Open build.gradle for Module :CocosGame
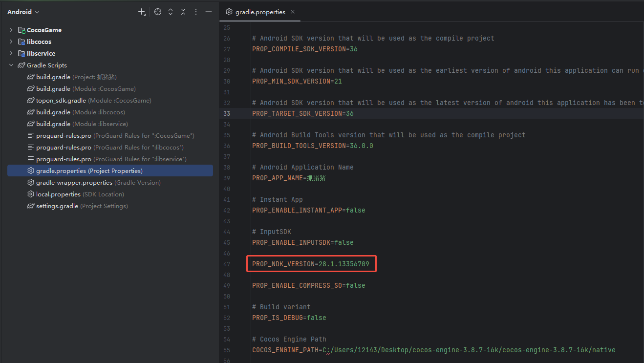 click(81, 88)
